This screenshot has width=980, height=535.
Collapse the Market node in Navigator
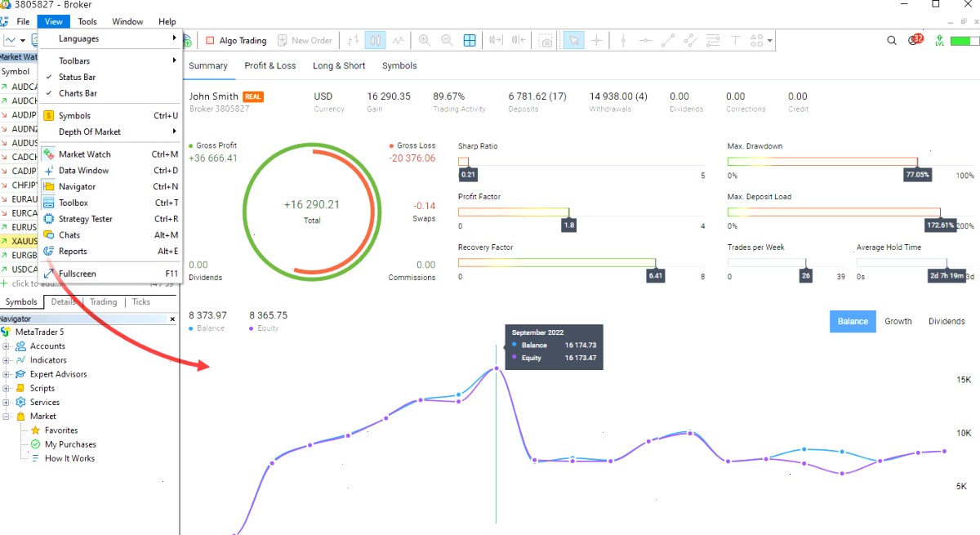click(x=6, y=417)
